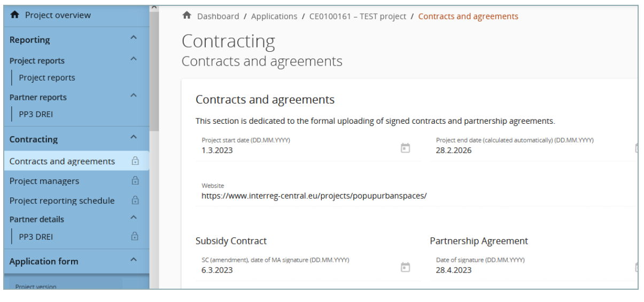Viewport: 644px width, 302px height.
Task: Collapse the Application form section
Action: tap(134, 260)
